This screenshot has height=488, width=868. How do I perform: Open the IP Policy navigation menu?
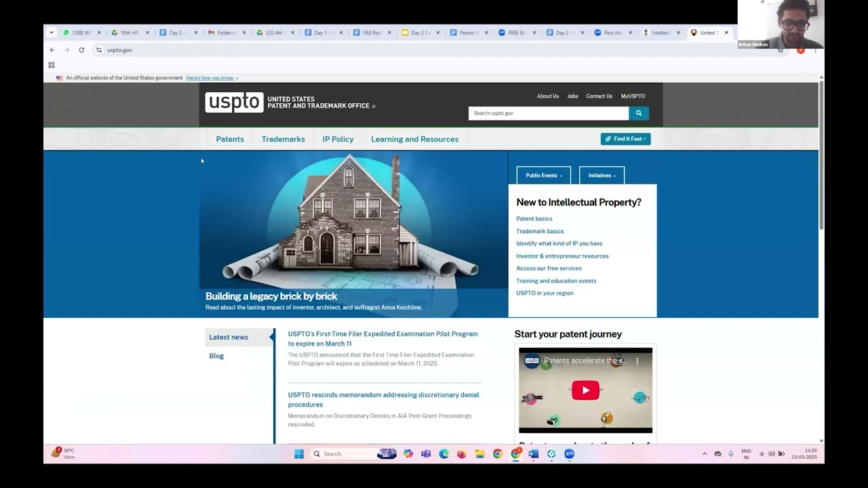[x=338, y=140]
